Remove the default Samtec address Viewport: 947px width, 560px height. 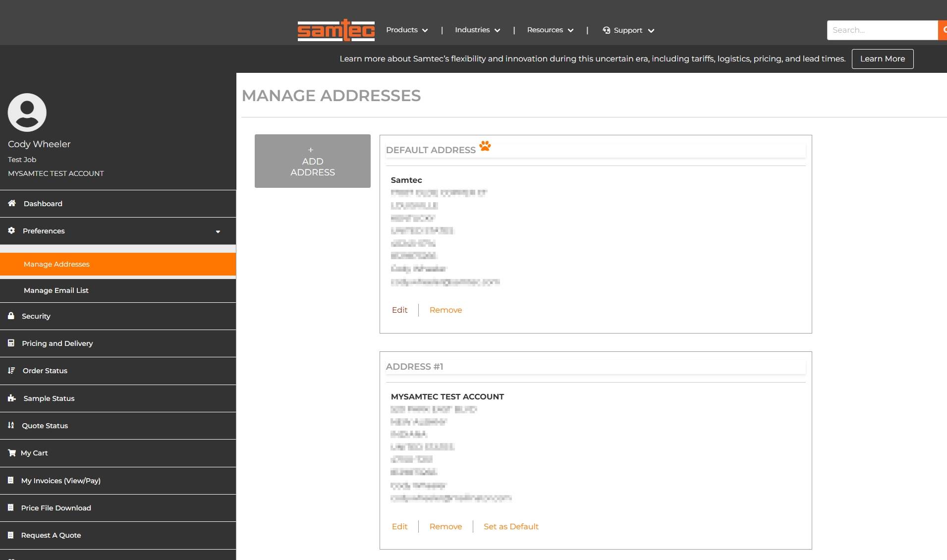pyautogui.click(x=446, y=310)
